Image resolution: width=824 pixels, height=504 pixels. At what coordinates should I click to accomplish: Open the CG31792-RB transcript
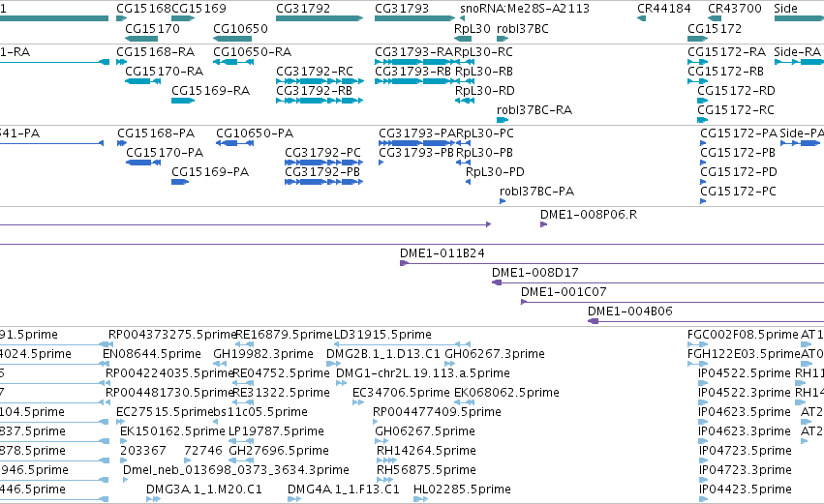point(320,101)
